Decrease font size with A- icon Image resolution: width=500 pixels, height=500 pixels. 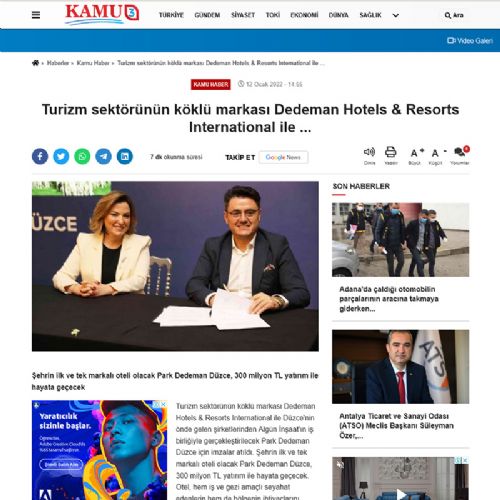coord(436,156)
